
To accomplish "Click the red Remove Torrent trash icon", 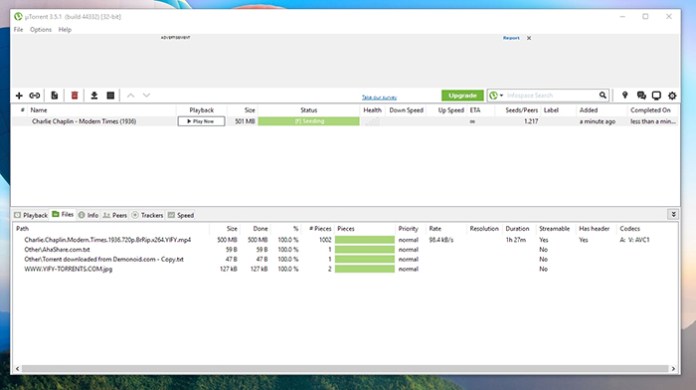I will click(x=75, y=95).
